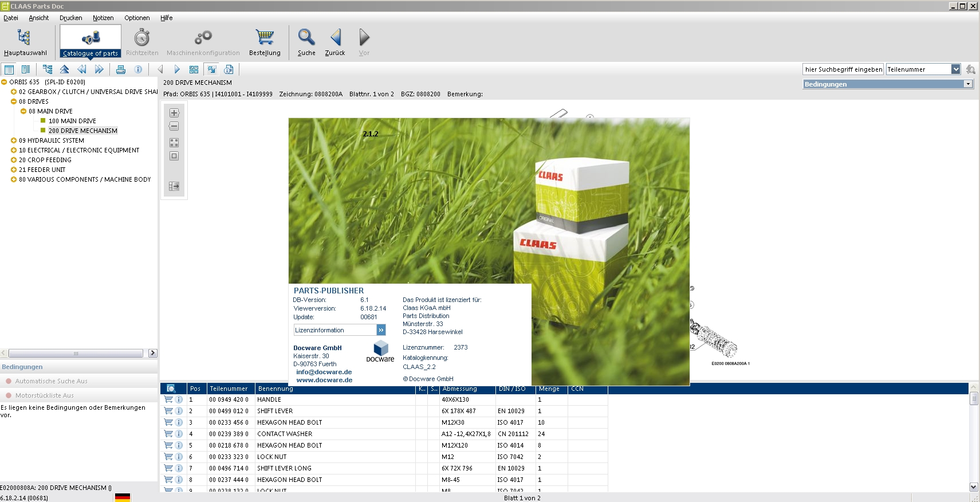Expand 09 HYDRAULIC SYSTEM node
The image size is (980, 502).
(x=14, y=140)
